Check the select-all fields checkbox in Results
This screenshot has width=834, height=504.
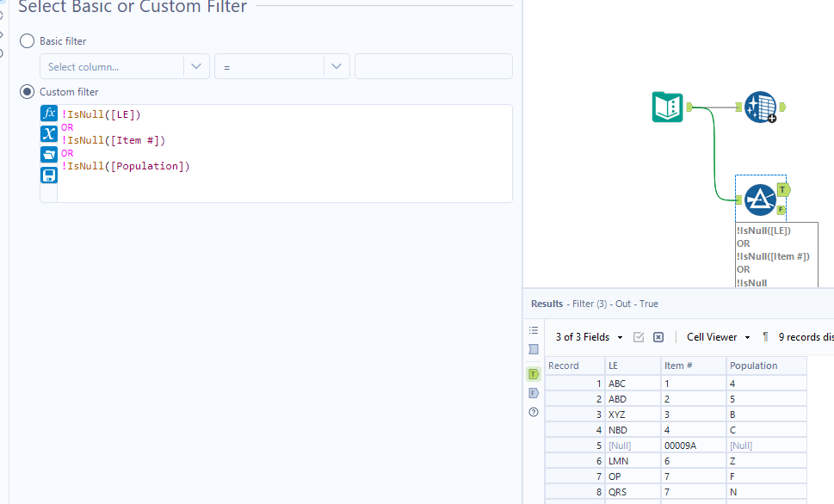639,336
